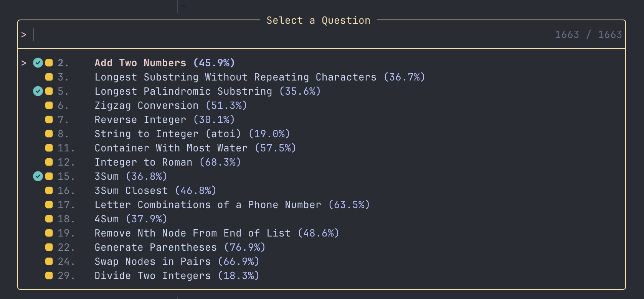Click the solved checkmark icon for Add Two Numbers
Screen dimensions: 644x299
tap(38, 63)
